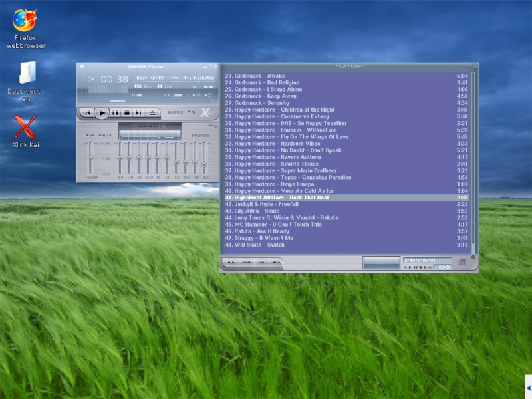Select track 24 Godsmack - Bad Religion
Viewport: 532px width, 399px height.
346,82
